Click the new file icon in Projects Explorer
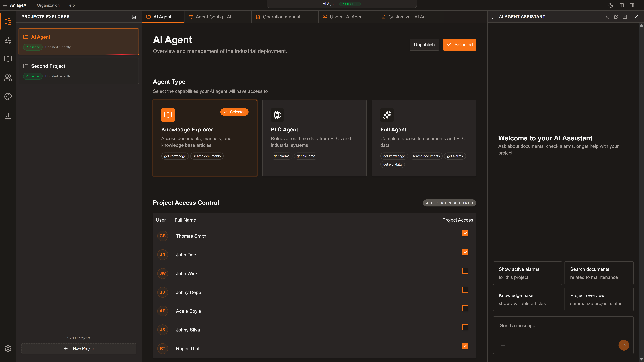Image resolution: width=644 pixels, height=362 pixels. [x=134, y=17]
